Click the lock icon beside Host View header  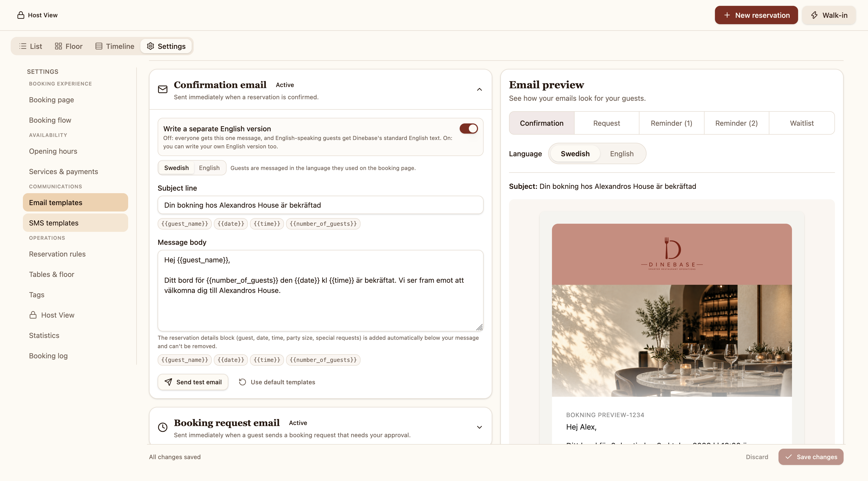(x=21, y=15)
